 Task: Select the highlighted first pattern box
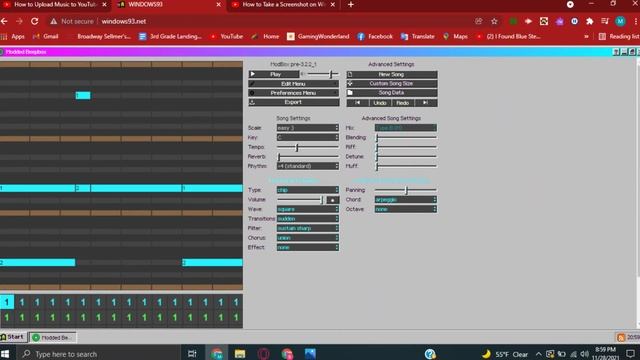(x=7, y=302)
